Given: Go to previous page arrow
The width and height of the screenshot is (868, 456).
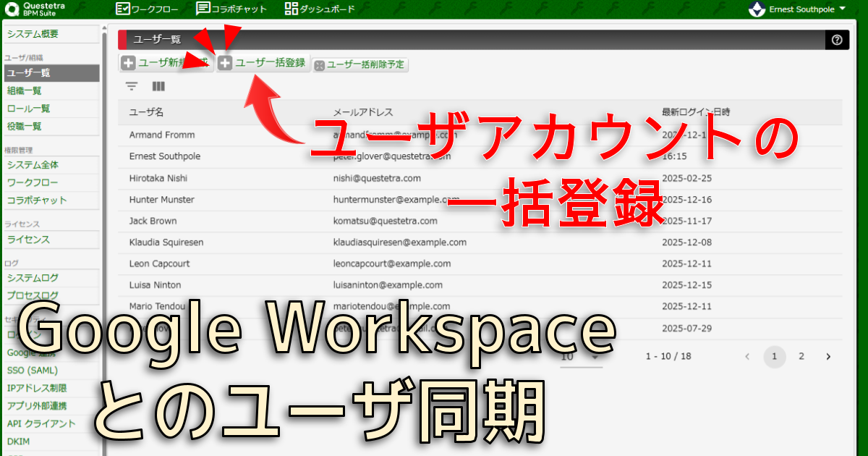Looking at the screenshot, I should (x=747, y=356).
